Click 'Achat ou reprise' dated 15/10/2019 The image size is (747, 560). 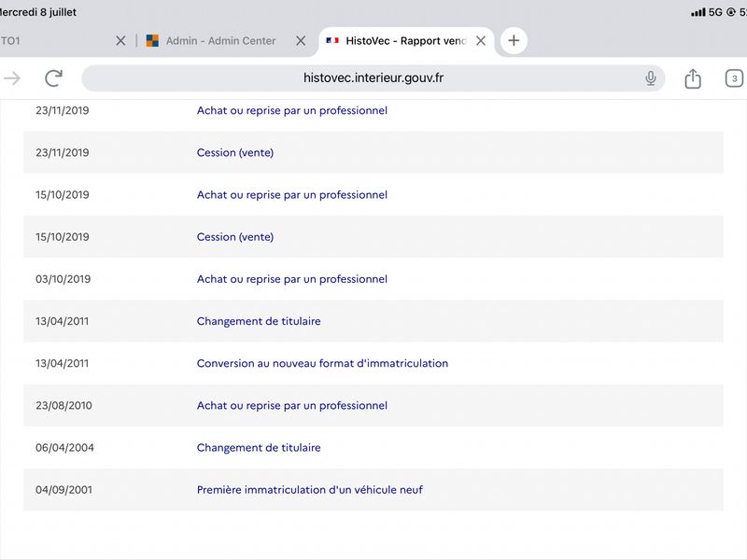(292, 195)
